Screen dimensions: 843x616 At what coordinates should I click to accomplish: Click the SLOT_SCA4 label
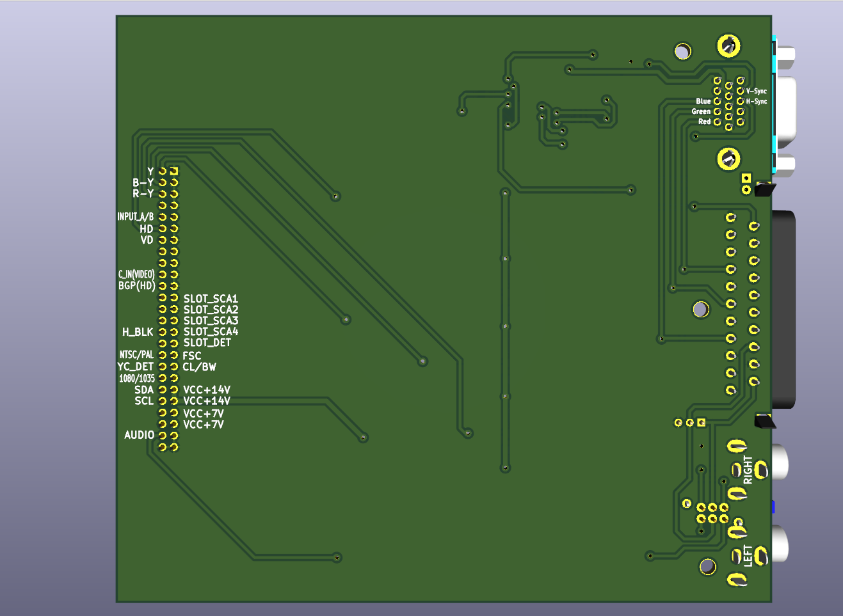click(x=211, y=331)
